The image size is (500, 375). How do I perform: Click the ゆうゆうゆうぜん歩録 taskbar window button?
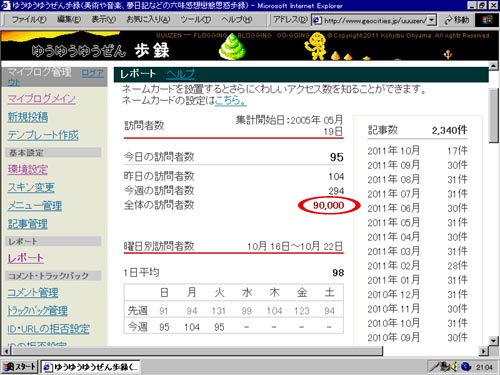[x=90, y=367]
